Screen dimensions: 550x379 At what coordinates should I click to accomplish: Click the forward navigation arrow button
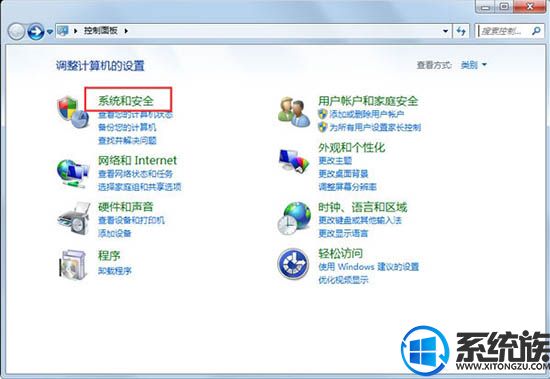click(36, 32)
